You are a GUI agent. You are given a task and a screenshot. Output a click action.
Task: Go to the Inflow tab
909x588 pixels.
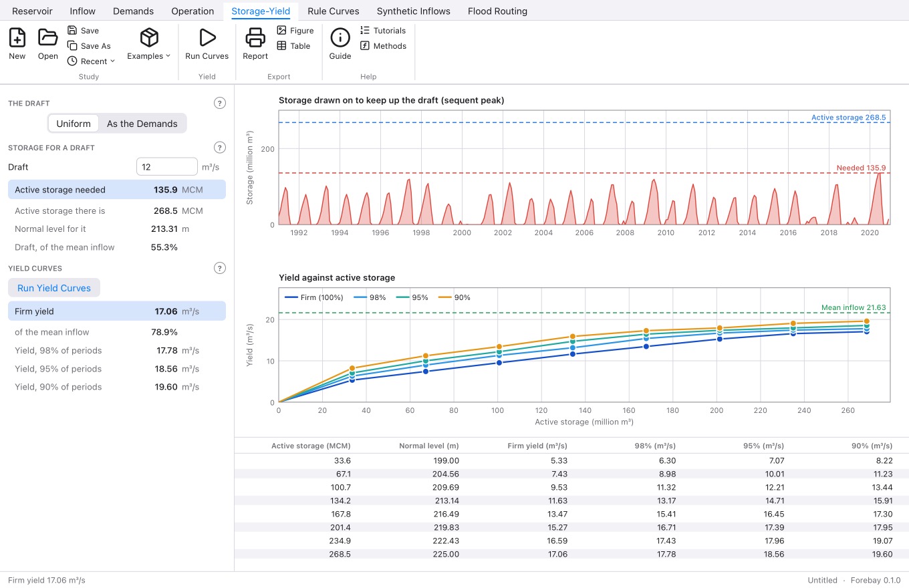(x=83, y=11)
